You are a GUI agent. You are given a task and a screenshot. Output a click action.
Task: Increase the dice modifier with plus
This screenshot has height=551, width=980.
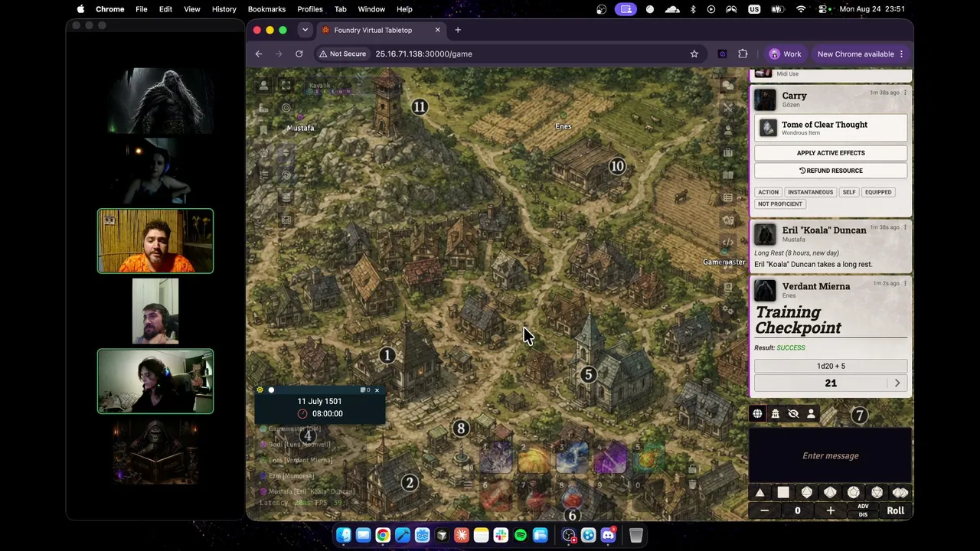click(x=831, y=510)
